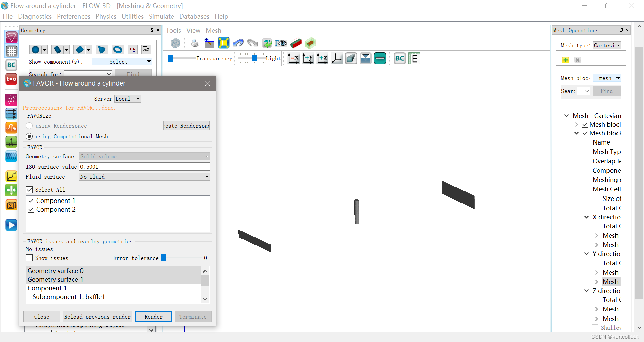This screenshot has width=644, height=342.
Task: Open the t=0 initial conditions panel
Action: pos(11,79)
